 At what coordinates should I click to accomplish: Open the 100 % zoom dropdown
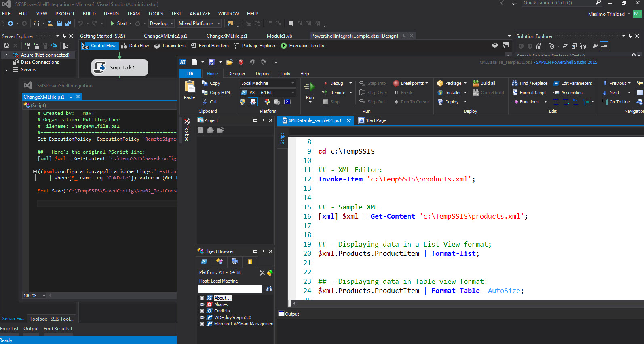[44, 295]
